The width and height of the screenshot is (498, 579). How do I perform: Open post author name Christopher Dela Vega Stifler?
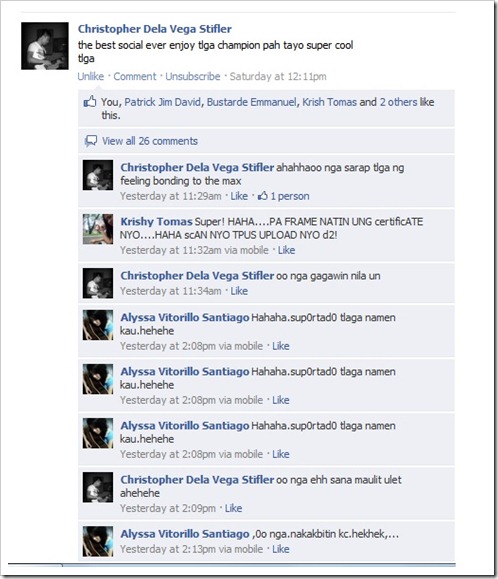(155, 29)
